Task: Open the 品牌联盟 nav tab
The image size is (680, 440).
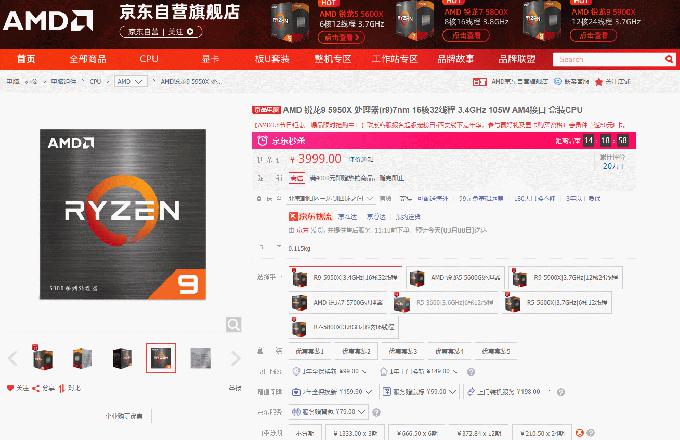Action: (517, 59)
